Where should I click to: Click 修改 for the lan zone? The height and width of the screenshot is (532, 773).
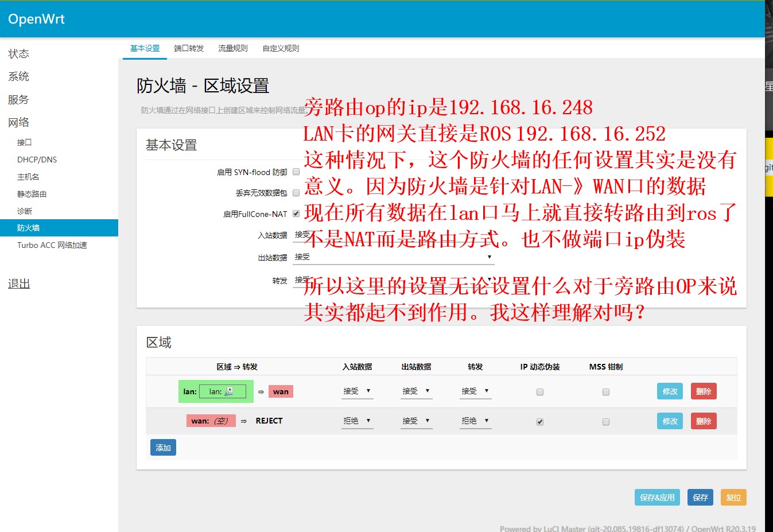670,391
